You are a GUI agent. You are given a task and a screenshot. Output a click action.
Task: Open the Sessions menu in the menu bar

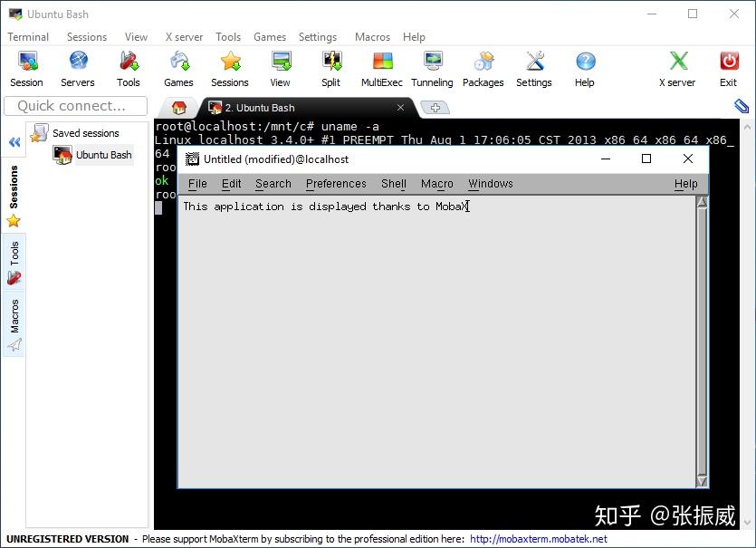87,37
